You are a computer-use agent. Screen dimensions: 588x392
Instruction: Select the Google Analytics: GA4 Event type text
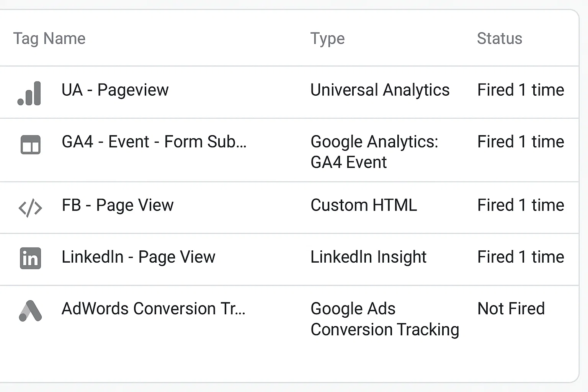pos(374,152)
